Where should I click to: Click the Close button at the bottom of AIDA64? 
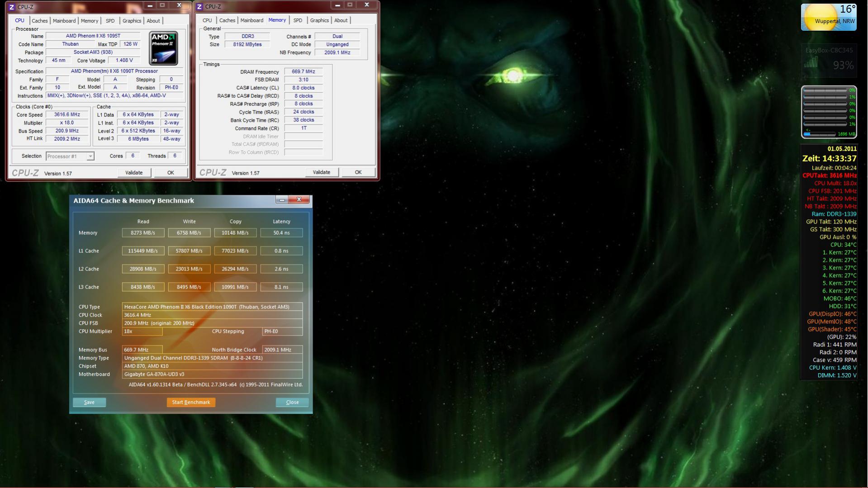point(292,402)
